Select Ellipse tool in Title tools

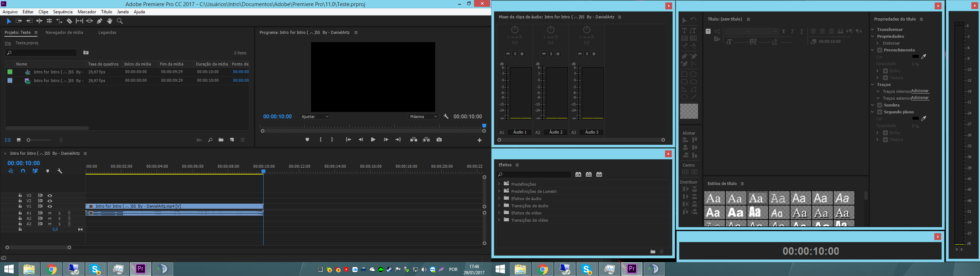point(684,97)
